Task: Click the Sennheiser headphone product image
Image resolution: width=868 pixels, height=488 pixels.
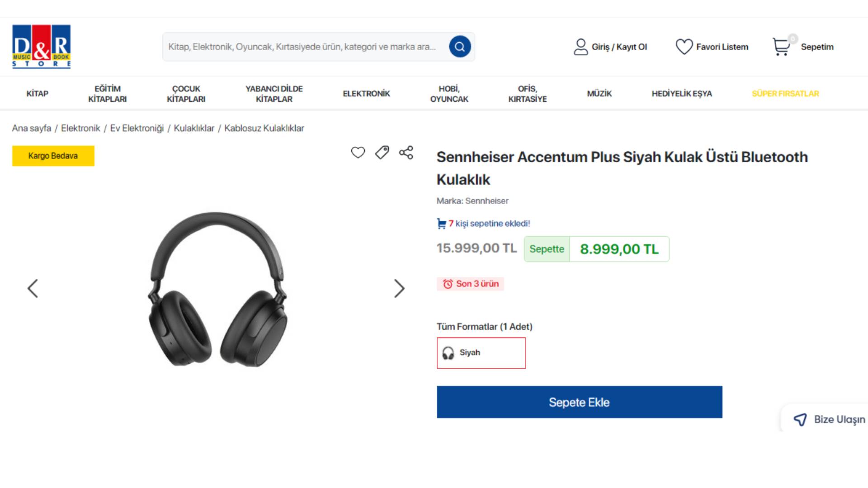Action: click(x=218, y=289)
